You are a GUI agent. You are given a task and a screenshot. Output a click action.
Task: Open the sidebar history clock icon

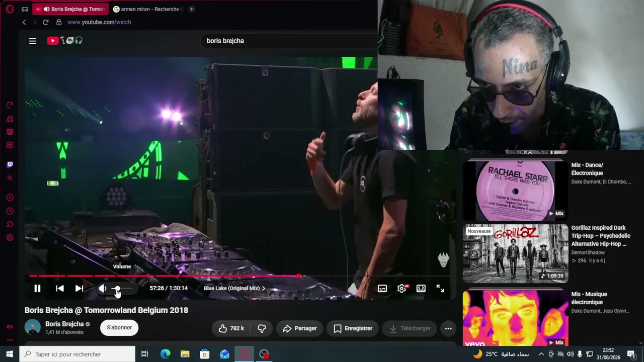click(10, 211)
